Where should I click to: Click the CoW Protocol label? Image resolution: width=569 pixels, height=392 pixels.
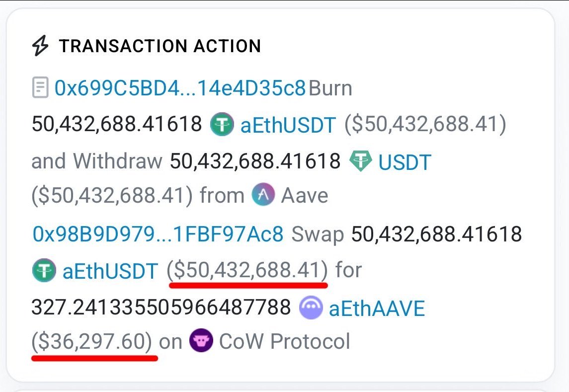pyautogui.click(x=284, y=341)
